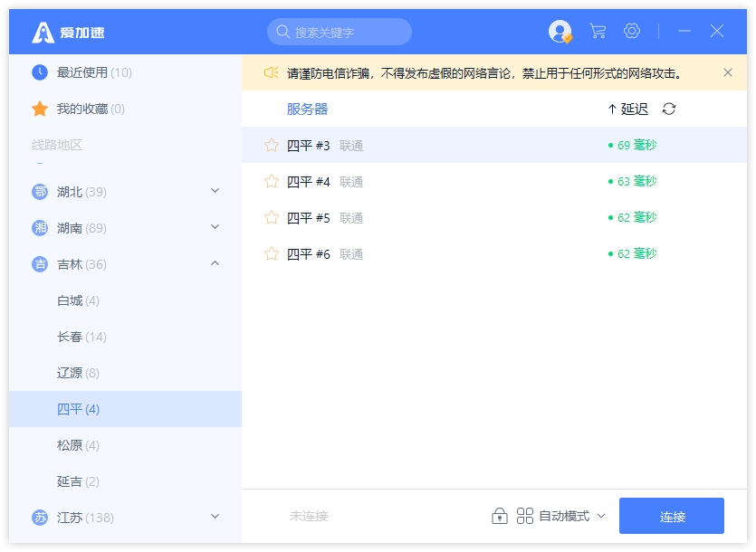Collapse the 吉林 region
756x552 pixels.
click(215, 264)
